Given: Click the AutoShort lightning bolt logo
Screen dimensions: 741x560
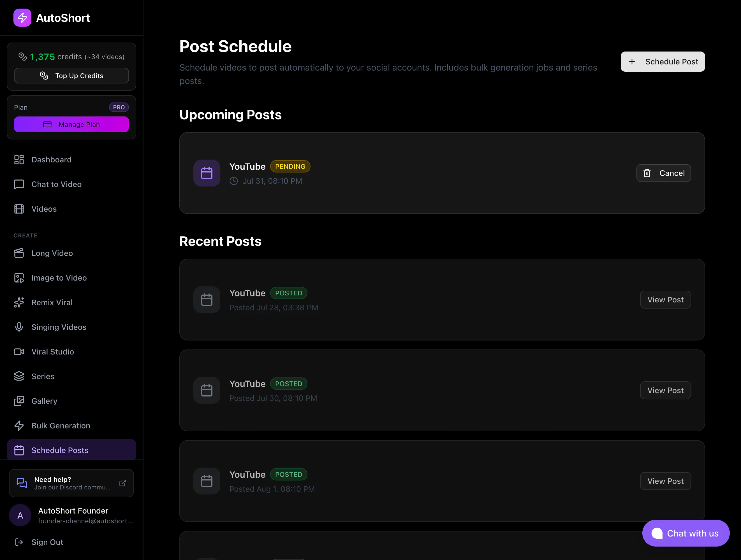Looking at the screenshot, I should point(22,18).
